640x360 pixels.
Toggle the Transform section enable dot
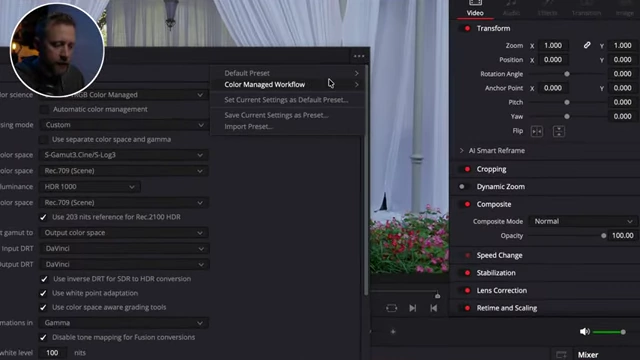467,29
